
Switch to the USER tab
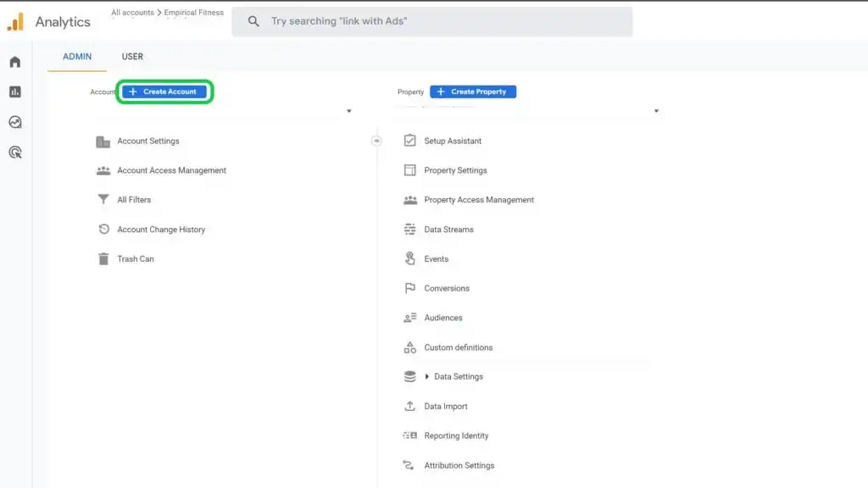[x=132, y=57]
